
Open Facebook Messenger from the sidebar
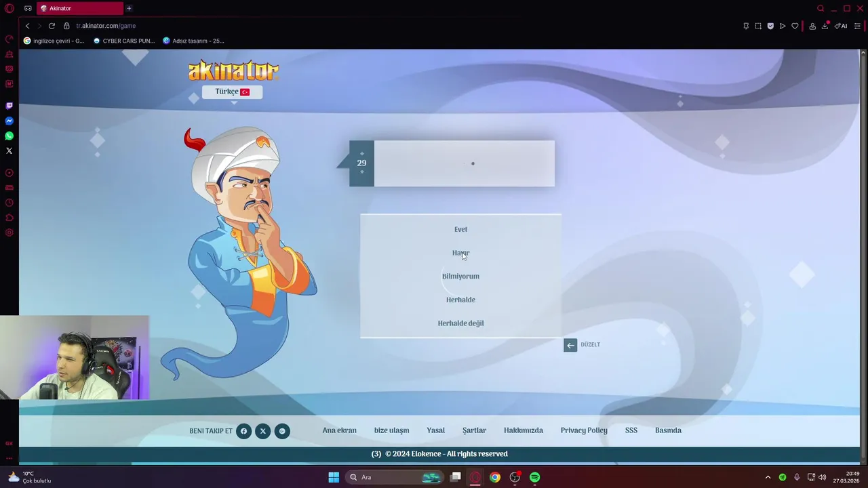pyautogui.click(x=9, y=121)
